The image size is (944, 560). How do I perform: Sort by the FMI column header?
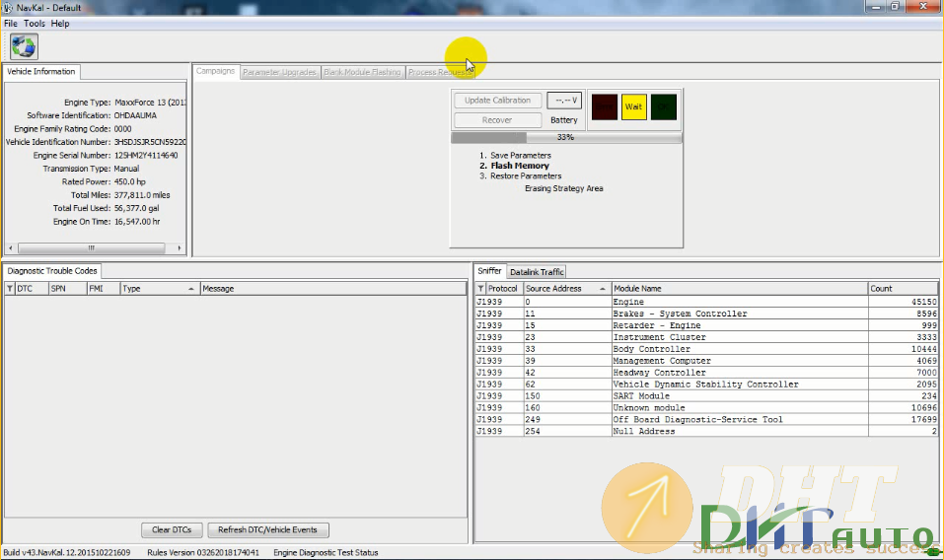[104, 289]
